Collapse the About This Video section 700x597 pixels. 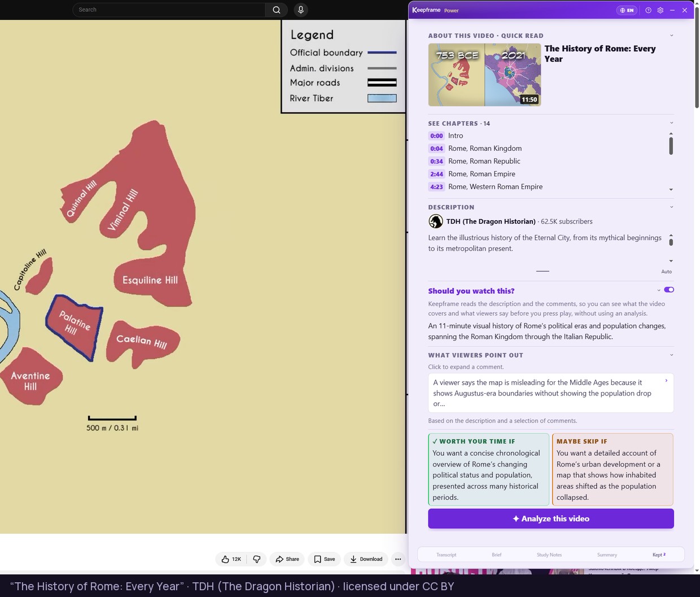(x=671, y=36)
